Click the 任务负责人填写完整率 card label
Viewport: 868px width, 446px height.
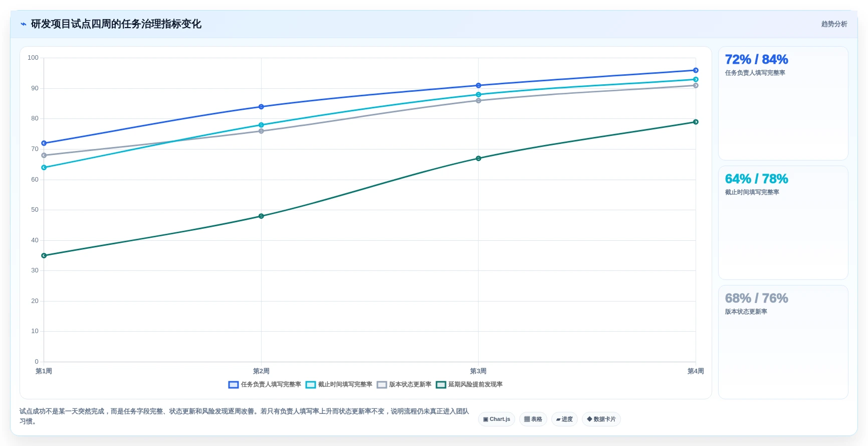point(755,73)
